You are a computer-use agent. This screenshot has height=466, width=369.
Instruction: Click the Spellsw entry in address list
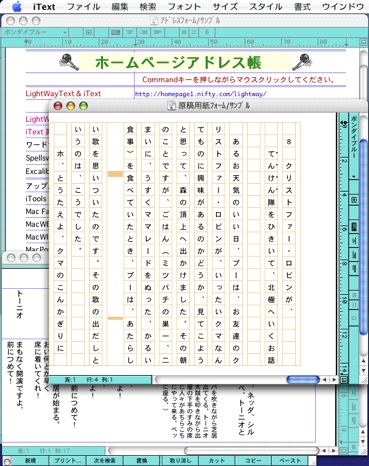37,158
